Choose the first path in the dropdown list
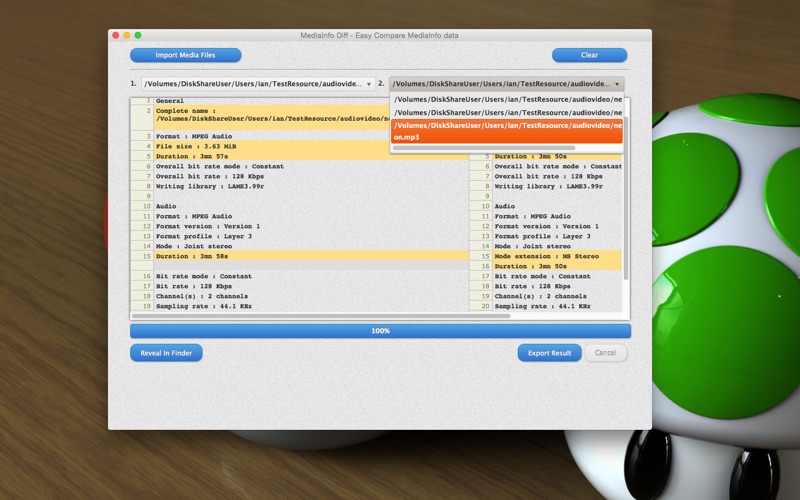The height and width of the screenshot is (500, 800). pyautogui.click(x=506, y=100)
